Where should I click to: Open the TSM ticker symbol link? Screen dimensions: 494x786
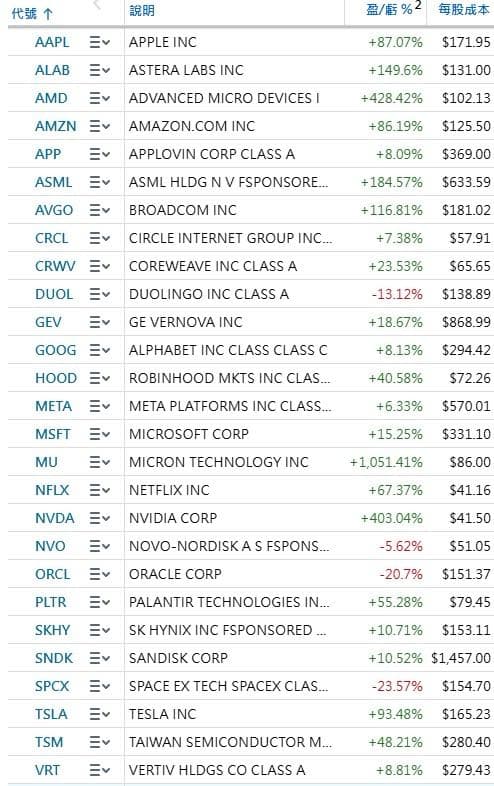click(x=49, y=742)
